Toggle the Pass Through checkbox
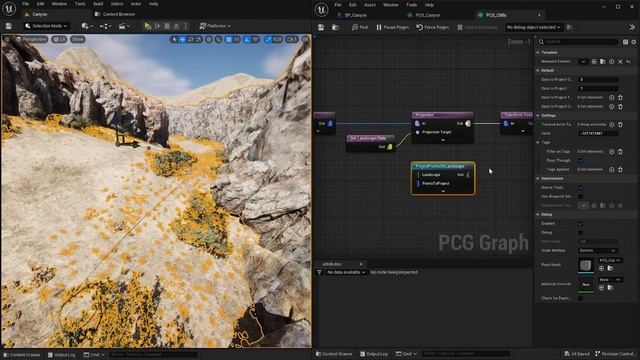The width and height of the screenshot is (640, 360). tap(580, 160)
